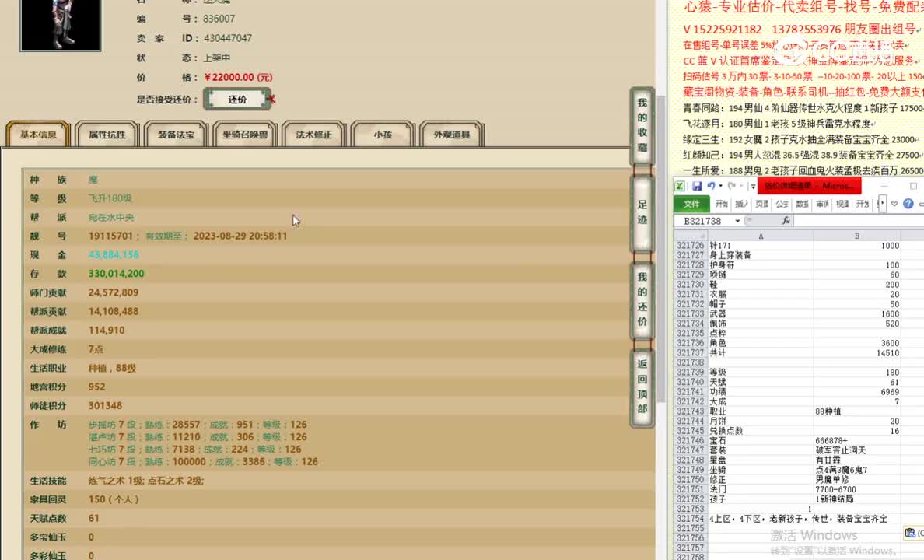Open Excel 文件 tab

point(691,204)
